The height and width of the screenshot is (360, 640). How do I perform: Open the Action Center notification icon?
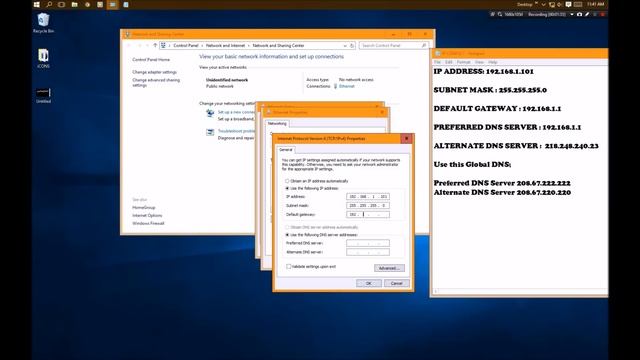[568, 4]
